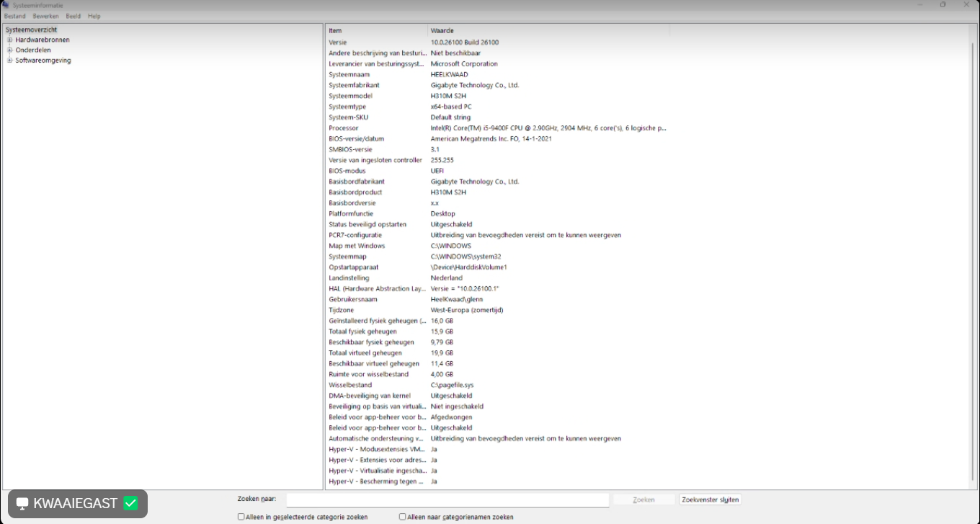Focus the 'Zoeken naar' search field
The width and height of the screenshot is (980, 524).
coord(447,499)
